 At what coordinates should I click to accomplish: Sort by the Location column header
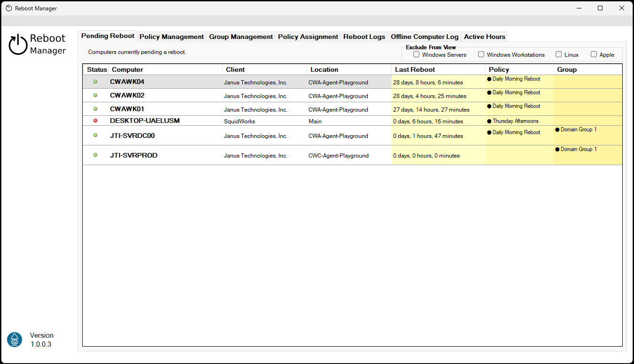pyautogui.click(x=349, y=69)
